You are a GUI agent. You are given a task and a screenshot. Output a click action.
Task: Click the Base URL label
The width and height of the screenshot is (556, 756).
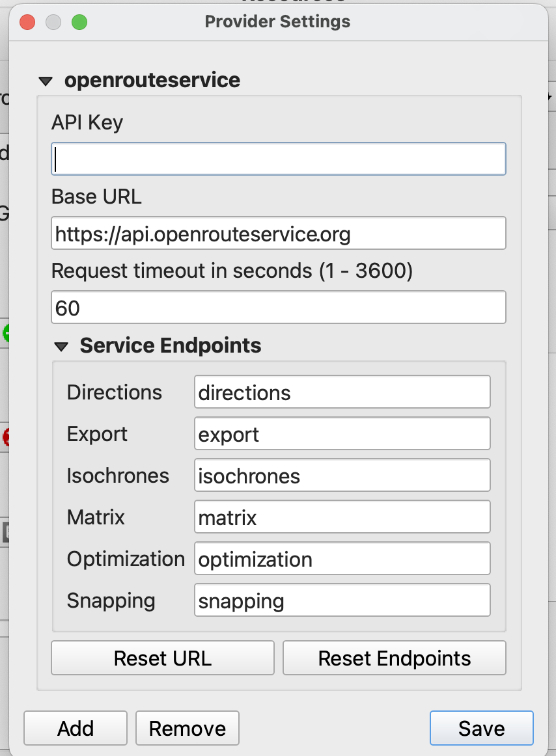96,196
